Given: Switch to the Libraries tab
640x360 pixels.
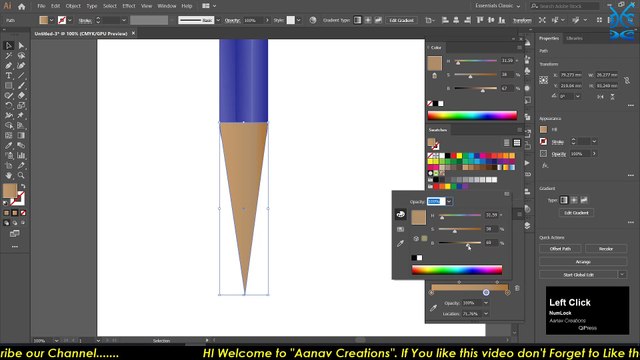Looking at the screenshot, I should [x=574, y=38].
